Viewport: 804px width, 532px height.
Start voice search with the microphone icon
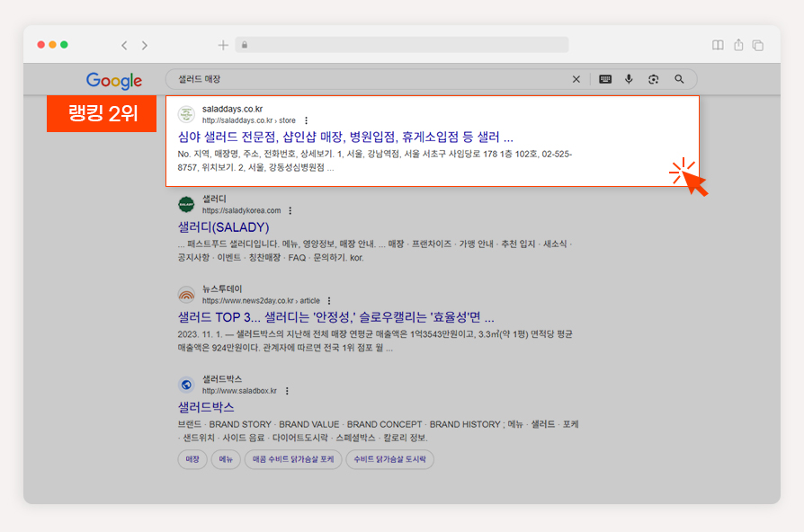tap(629, 79)
